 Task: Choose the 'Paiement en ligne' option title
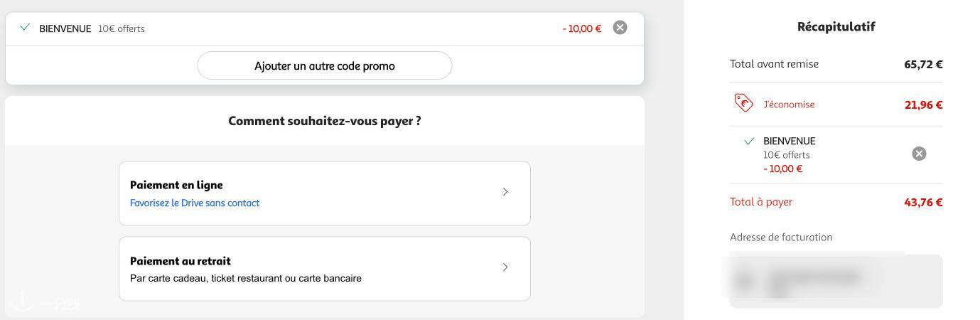176,185
